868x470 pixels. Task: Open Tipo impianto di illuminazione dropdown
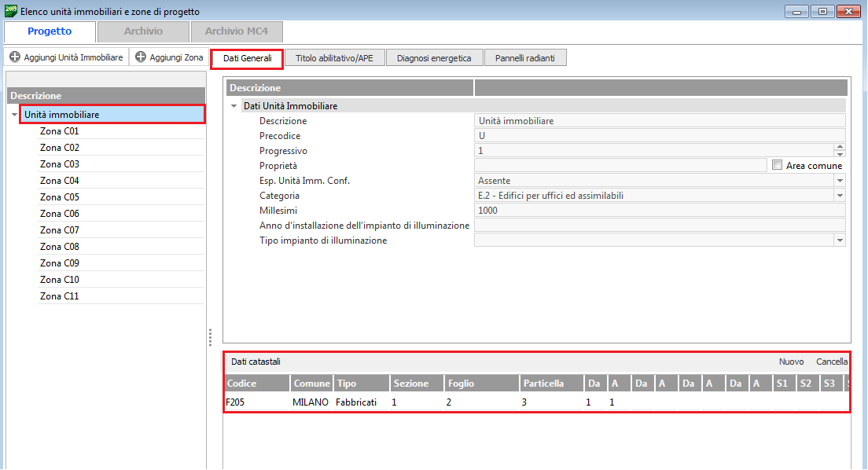click(x=840, y=241)
